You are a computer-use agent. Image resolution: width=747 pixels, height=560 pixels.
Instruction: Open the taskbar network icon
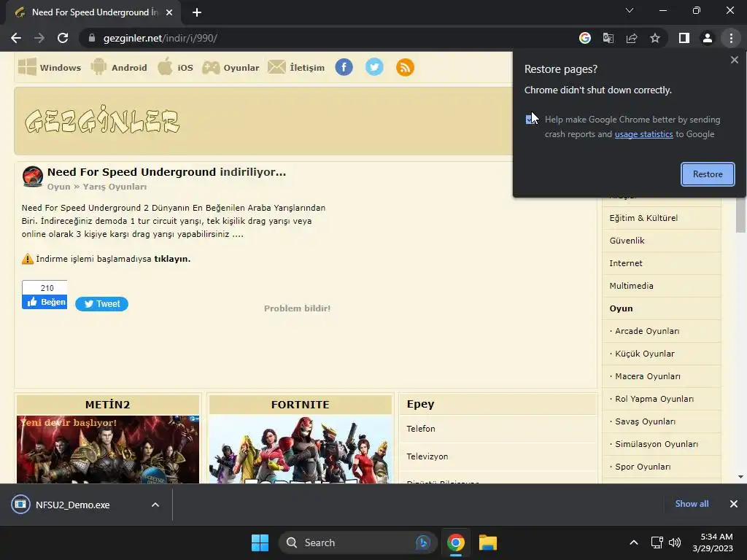(657, 542)
